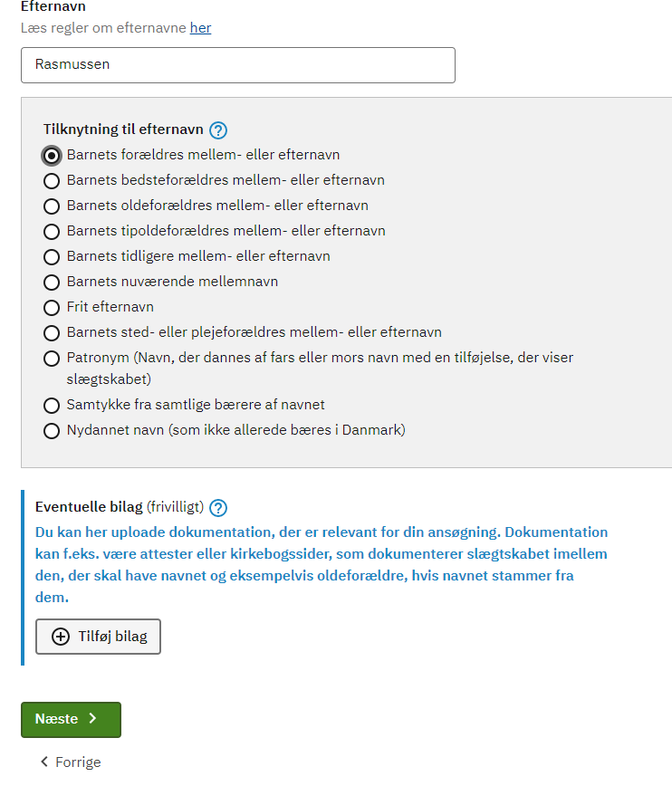Click the back chevron beside Forrige
The height and width of the screenshot is (786, 672).
click(x=44, y=762)
